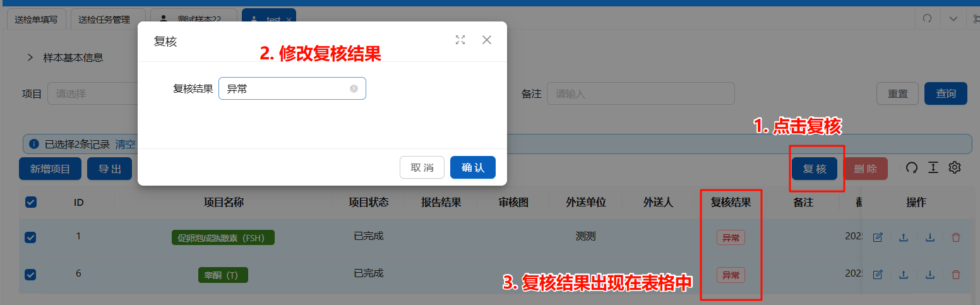Screen dimensions: 980x305
Task: Click the download icon in row 6
Action: [930, 275]
